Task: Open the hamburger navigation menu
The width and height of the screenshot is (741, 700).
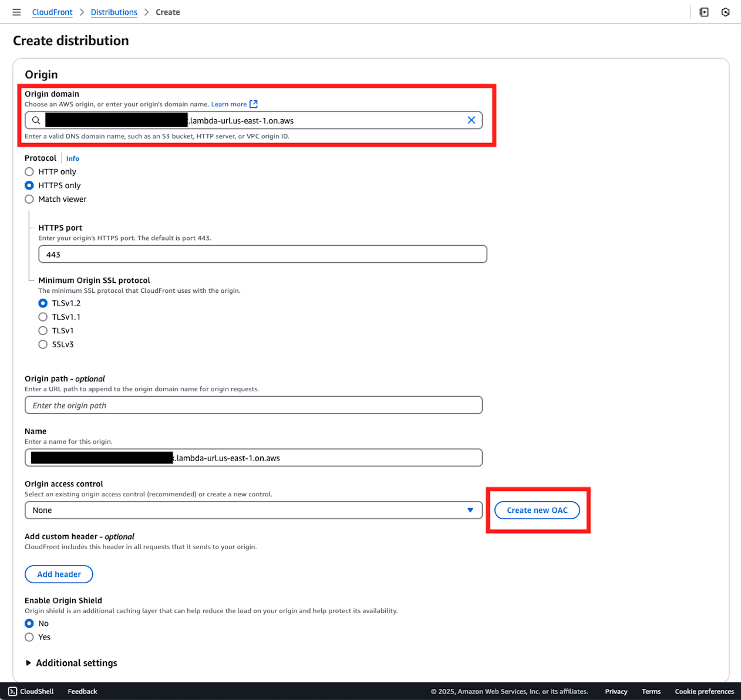Action: click(x=16, y=12)
